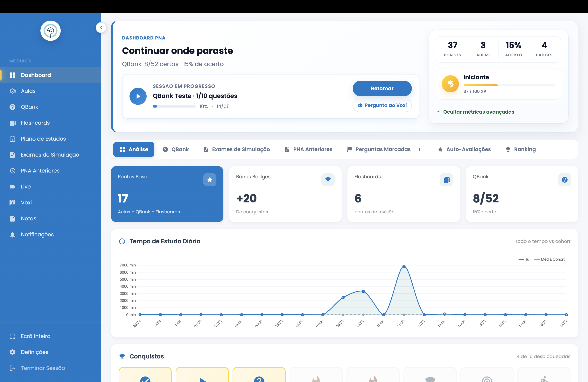Click the Iniciante XP progress bar
Image resolution: width=588 pixels, height=382 pixels.
[x=509, y=86]
